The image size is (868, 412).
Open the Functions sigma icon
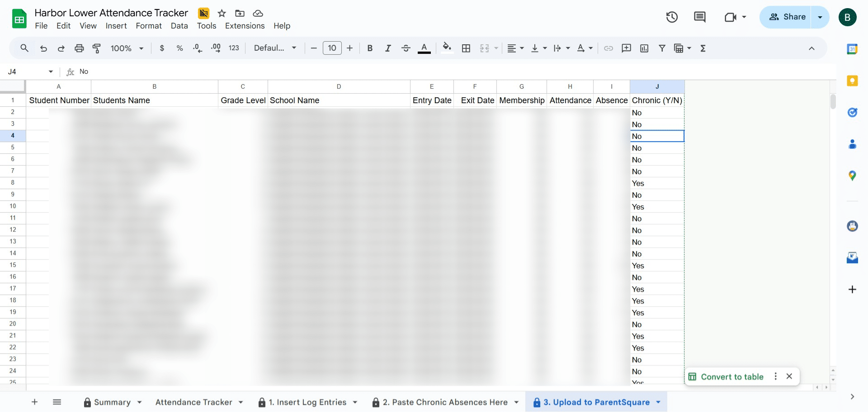click(x=703, y=48)
